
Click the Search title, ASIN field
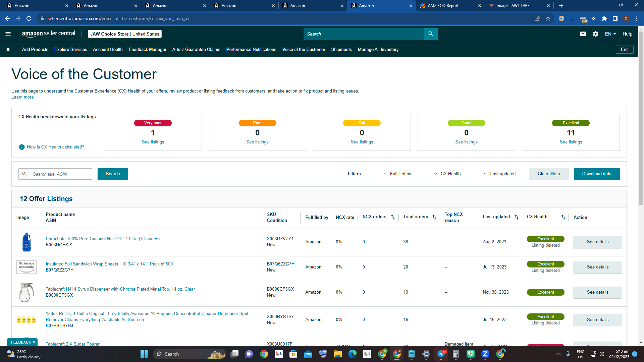[61, 174]
